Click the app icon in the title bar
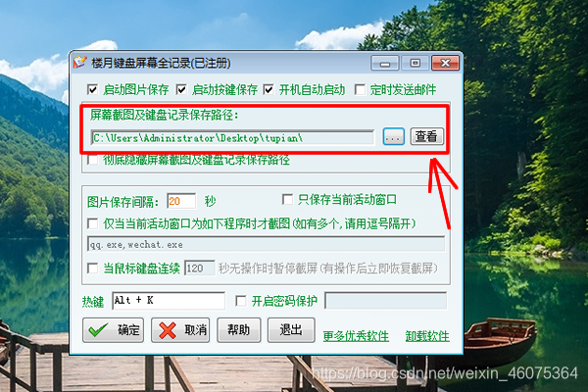Screen dimensions: 588x392 (x=79, y=63)
